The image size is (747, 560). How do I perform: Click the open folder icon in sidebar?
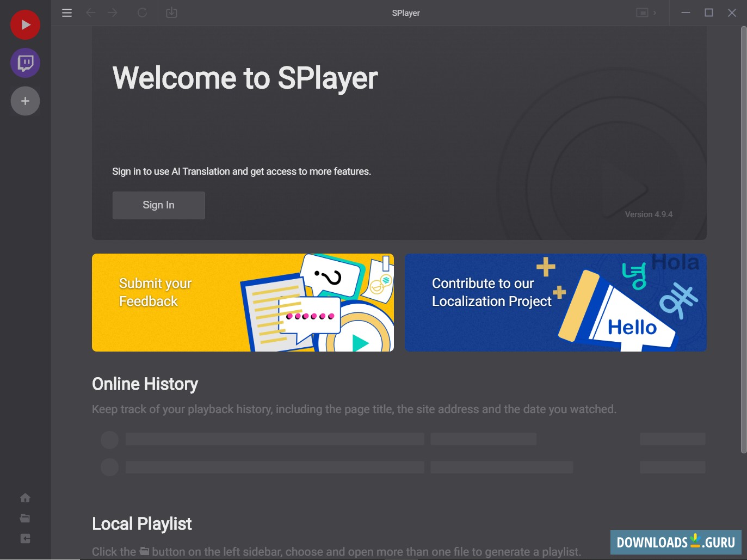pos(25,518)
